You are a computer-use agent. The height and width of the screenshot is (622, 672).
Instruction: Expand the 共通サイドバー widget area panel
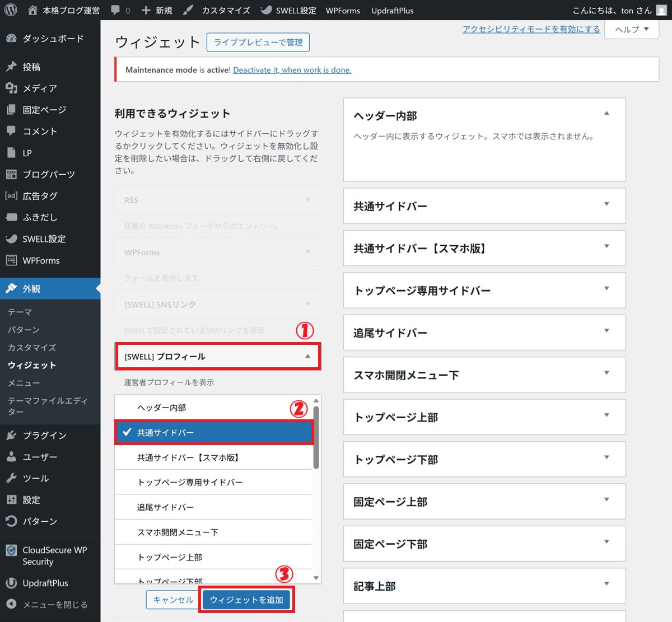tap(606, 204)
